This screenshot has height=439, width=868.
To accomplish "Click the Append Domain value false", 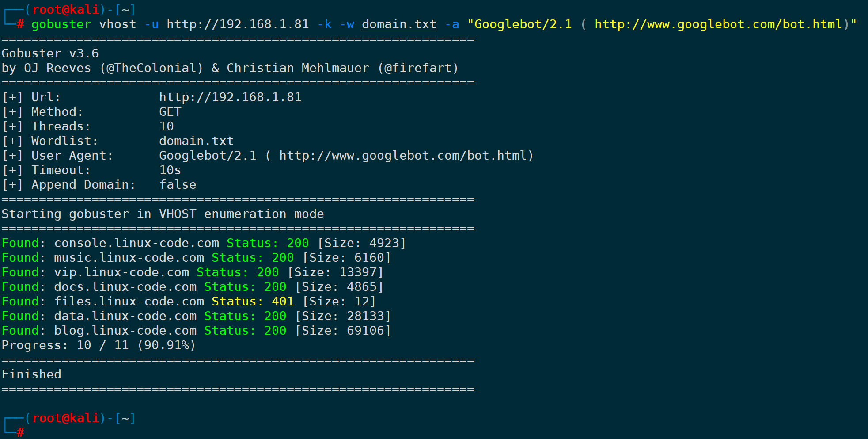I will click(x=178, y=185).
